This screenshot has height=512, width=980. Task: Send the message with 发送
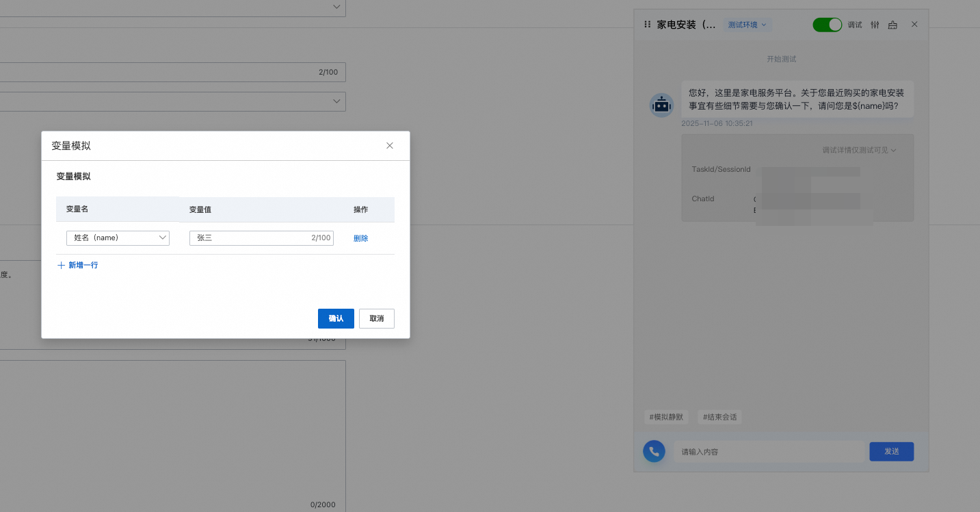tap(891, 452)
